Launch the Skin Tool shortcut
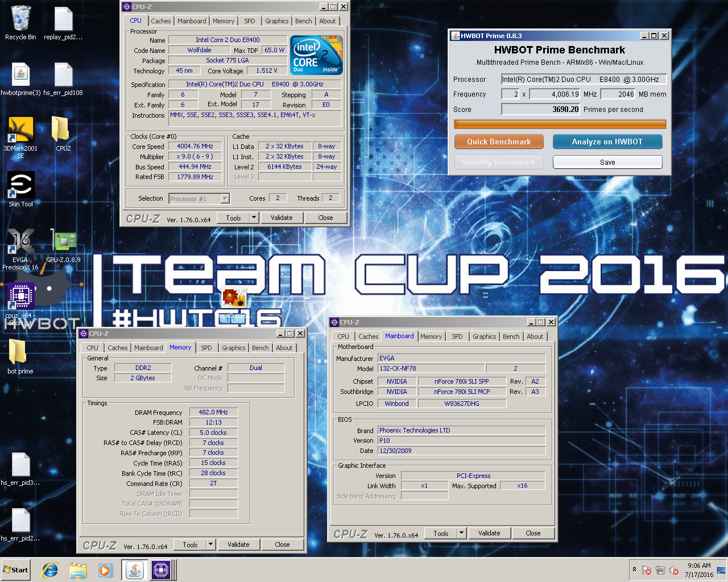Screen dimensions: 728x582 click(20, 190)
